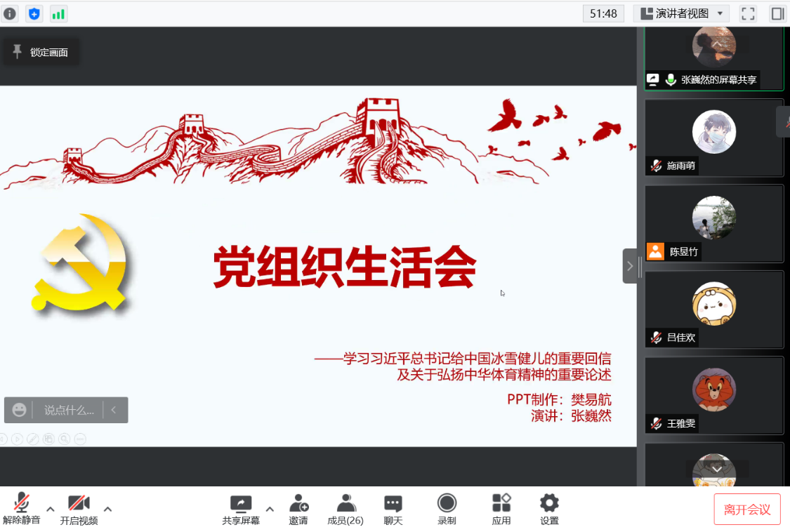The width and height of the screenshot is (790, 532).
Task: Click slide text PPT制作：樊易航
Action: 559,400
